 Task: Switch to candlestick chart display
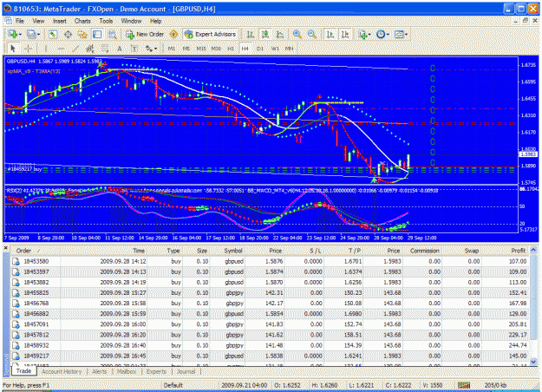point(265,34)
